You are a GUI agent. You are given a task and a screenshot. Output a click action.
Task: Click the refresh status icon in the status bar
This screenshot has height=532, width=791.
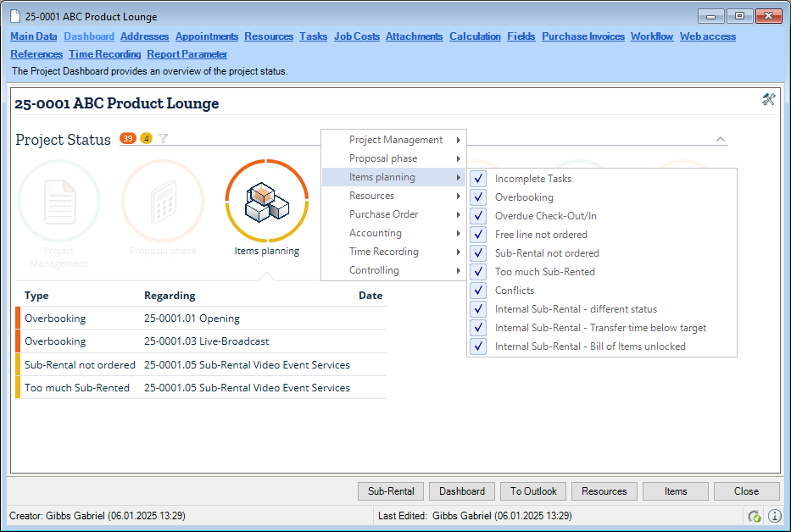tap(755, 516)
